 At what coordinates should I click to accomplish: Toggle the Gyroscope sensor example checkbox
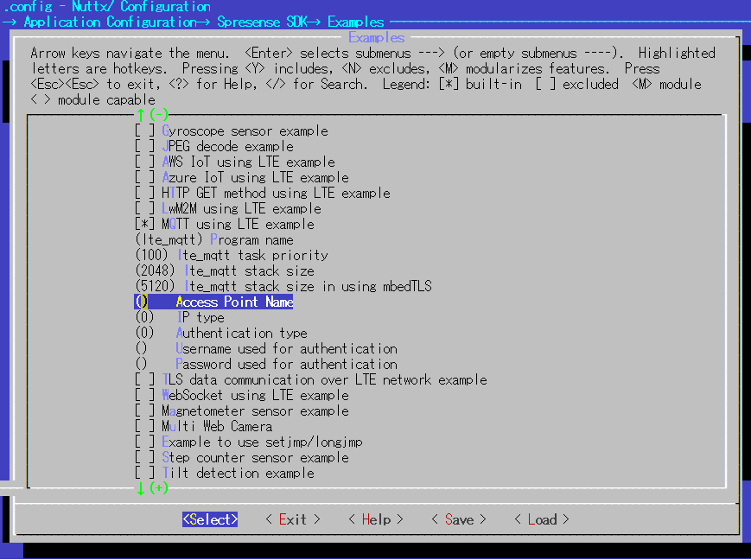click(x=145, y=131)
